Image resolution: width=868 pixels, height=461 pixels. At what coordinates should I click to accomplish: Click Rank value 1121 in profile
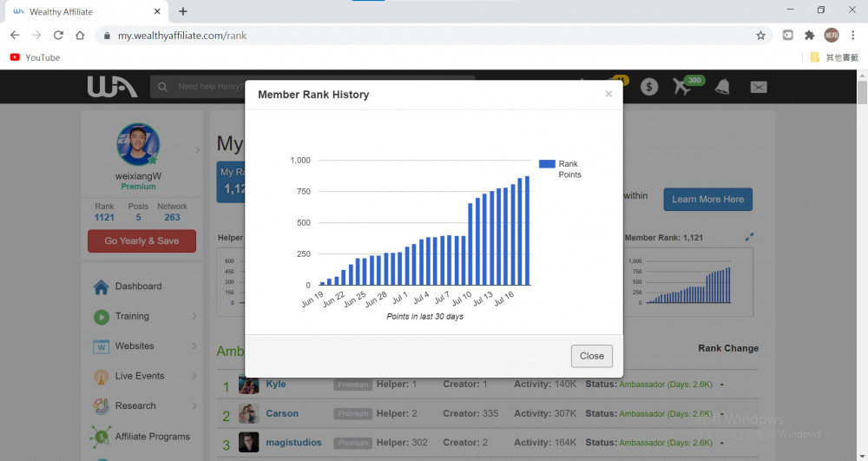tap(104, 218)
